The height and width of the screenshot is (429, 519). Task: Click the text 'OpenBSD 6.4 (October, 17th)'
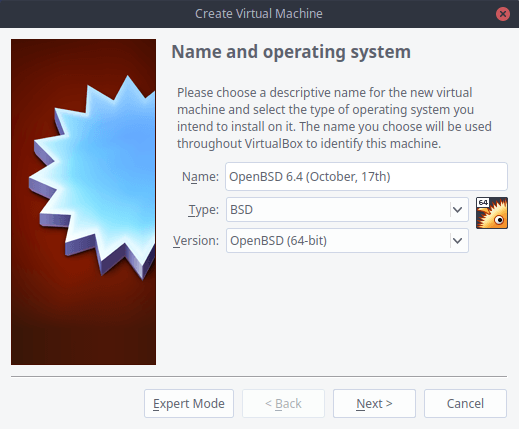[310, 177]
